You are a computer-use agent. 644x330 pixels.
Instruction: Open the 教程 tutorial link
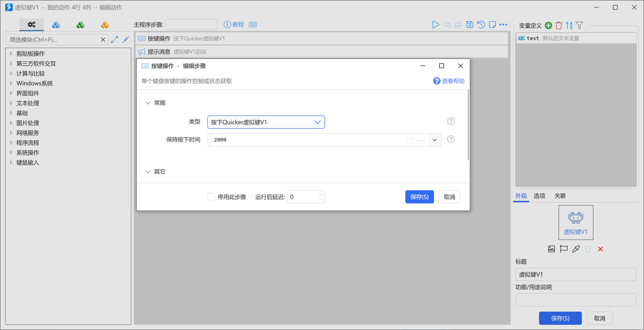(234, 24)
